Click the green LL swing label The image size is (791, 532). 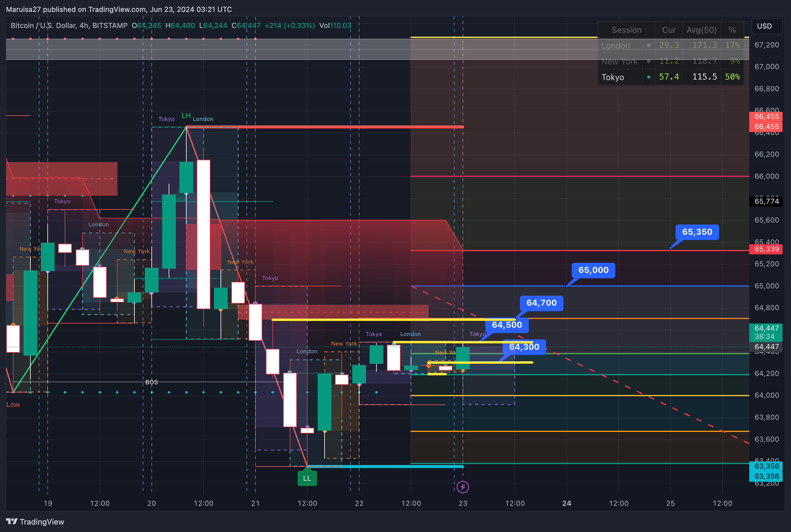coord(307,478)
